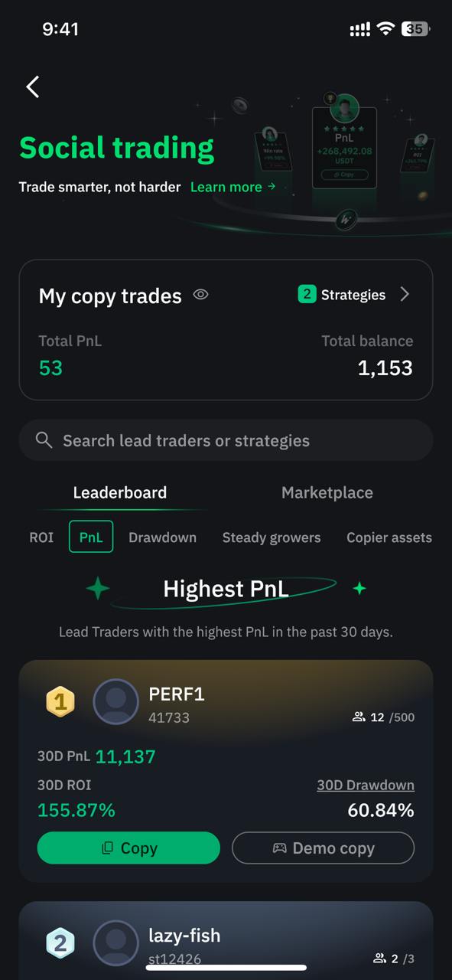
Task: Select the Drawdown filter
Action: point(162,537)
